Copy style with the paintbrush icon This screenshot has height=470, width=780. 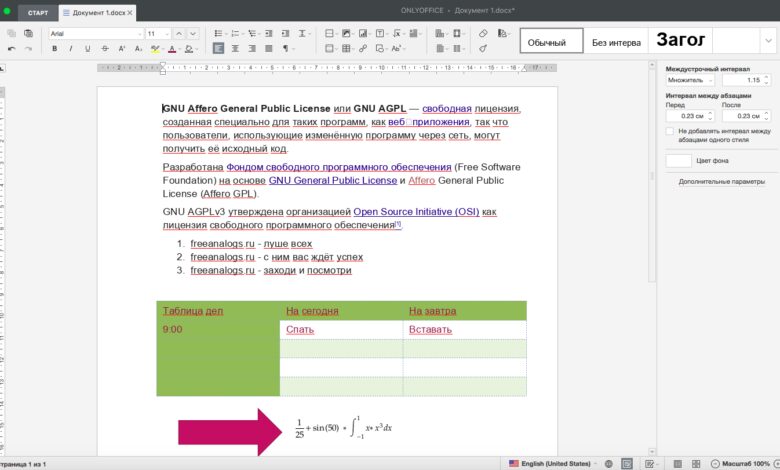[483, 49]
